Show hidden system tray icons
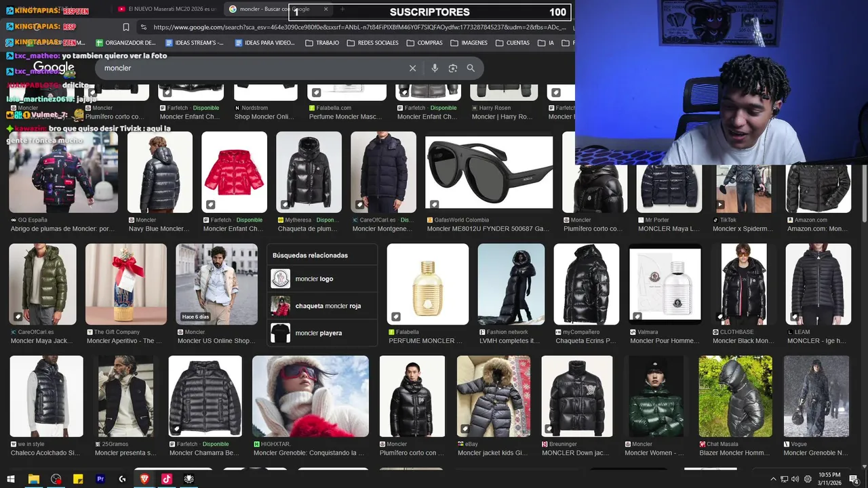The image size is (868, 488). [x=773, y=479]
